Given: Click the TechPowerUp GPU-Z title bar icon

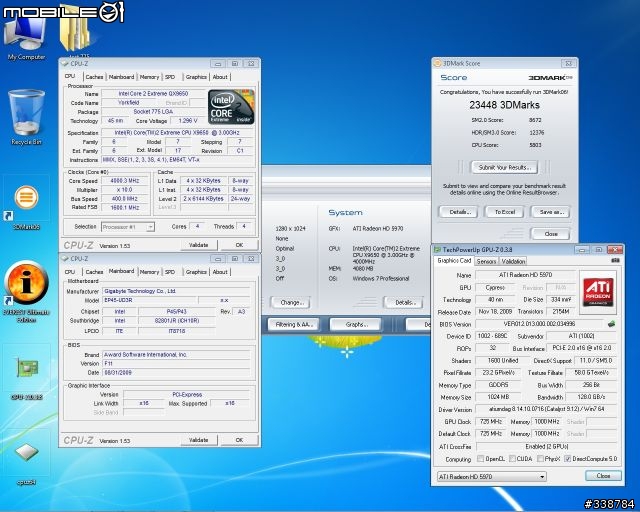Looking at the screenshot, I should point(438,249).
